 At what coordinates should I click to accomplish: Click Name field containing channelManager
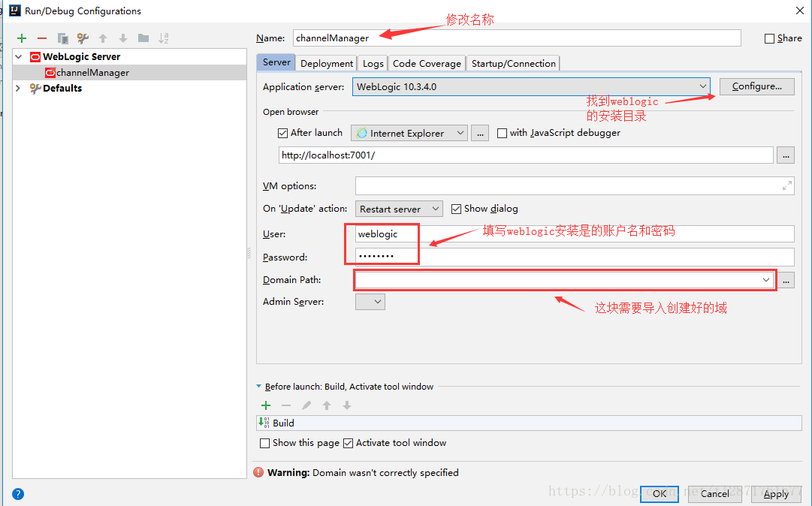pyautogui.click(x=517, y=38)
